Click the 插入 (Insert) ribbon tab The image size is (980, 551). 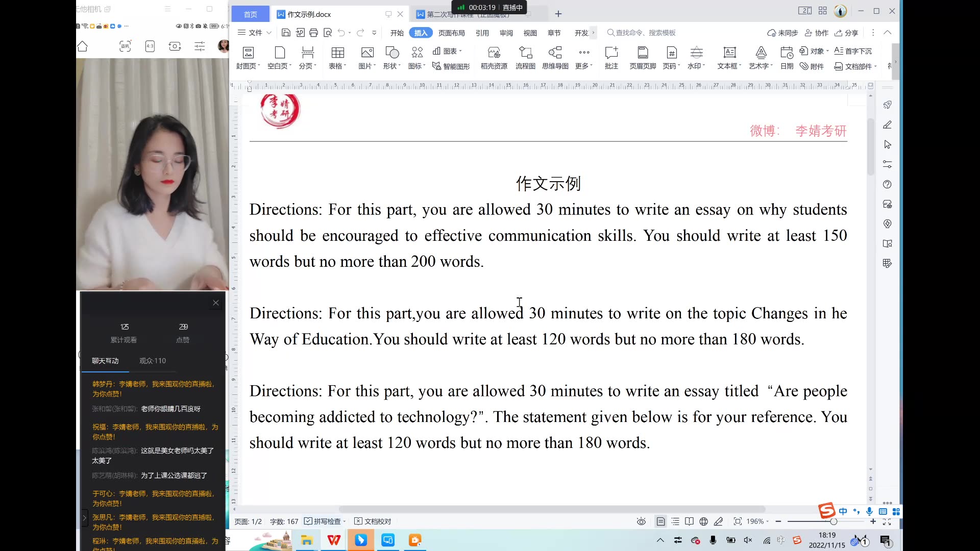pos(421,32)
